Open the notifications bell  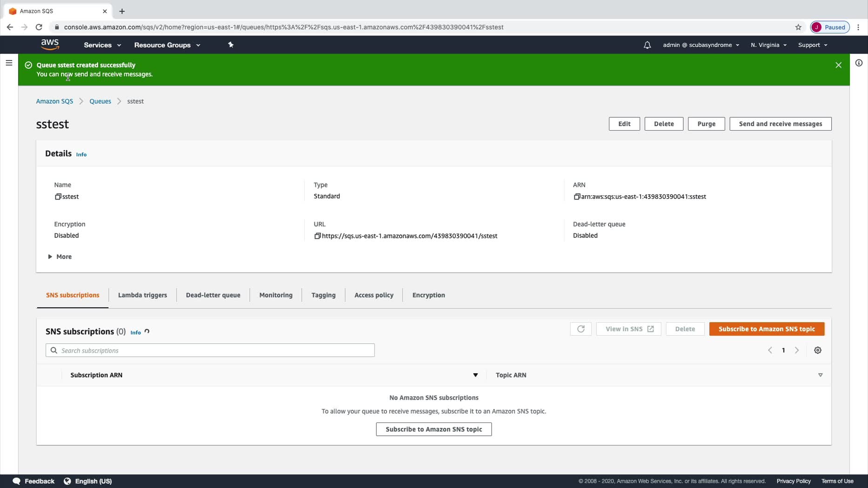(x=647, y=45)
